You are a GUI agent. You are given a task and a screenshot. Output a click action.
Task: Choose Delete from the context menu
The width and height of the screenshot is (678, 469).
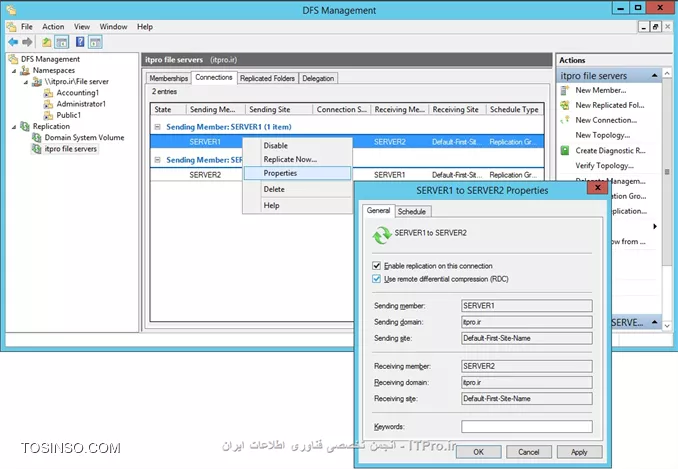(x=297, y=189)
